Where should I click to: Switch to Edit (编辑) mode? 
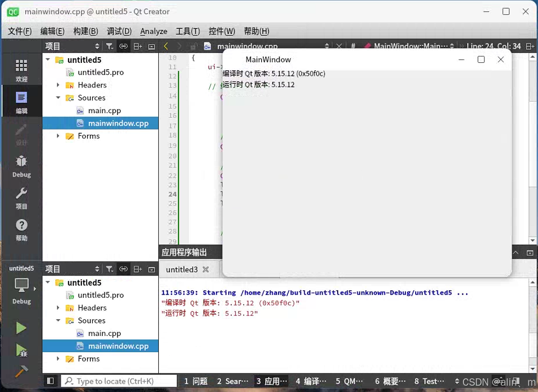(21, 102)
